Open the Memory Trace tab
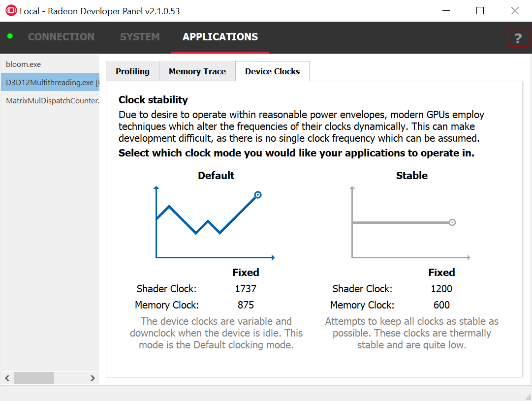The height and width of the screenshot is (401, 532). click(197, 71)
